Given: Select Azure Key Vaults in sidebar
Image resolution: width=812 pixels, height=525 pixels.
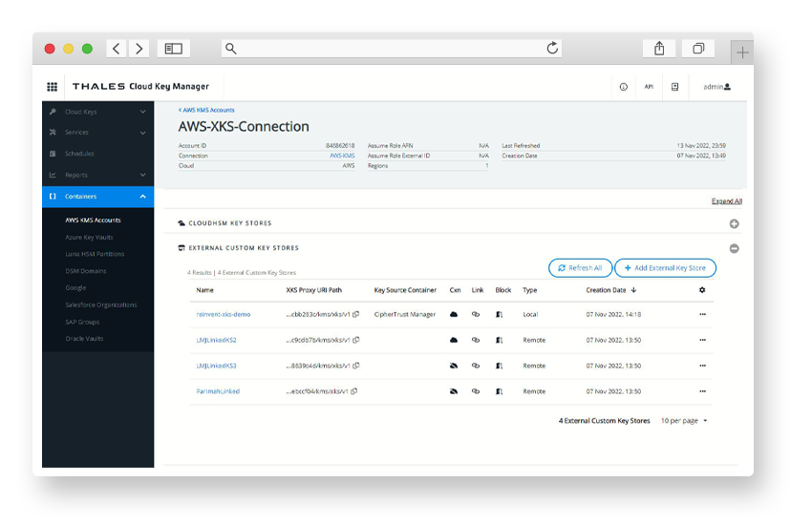Looking at the screenshot, I should point(89,237).
